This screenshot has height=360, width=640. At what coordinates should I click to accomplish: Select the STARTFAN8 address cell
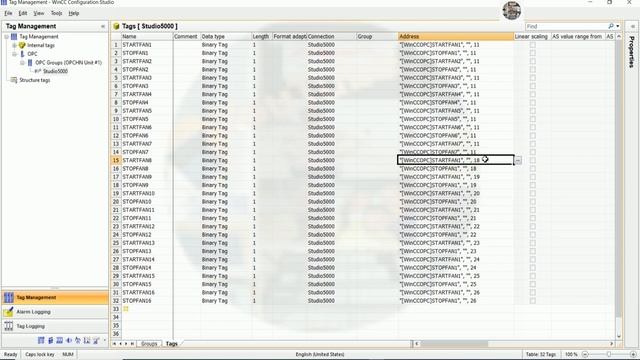point(456,160)
